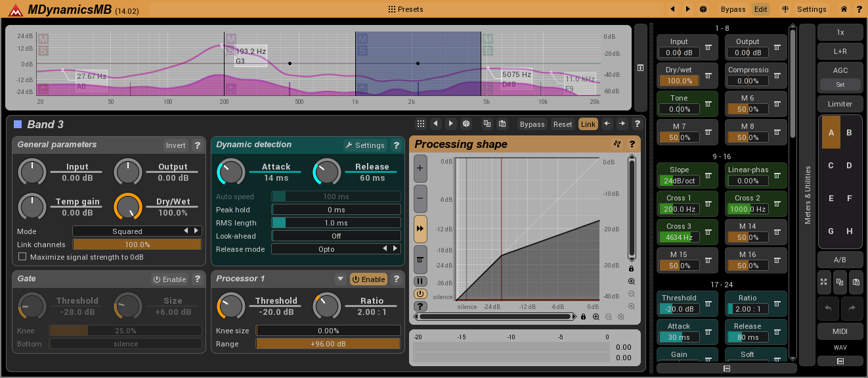
Task: Click the MeldaProduction logo
Action: point(15,9)
